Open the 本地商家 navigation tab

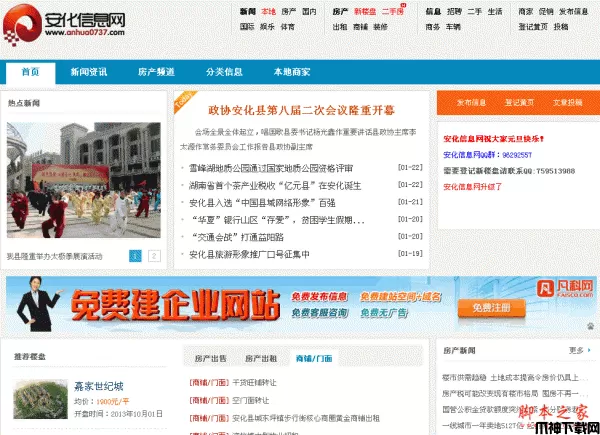pyautogui.click(x=292, y=72)
